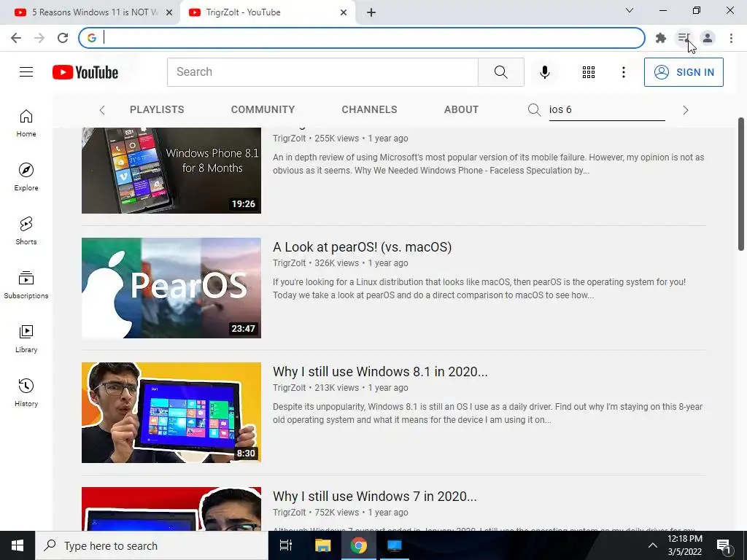The image size is (747, 560).
Task: Open Task View on the taskbar
Action: coord(286,545)
